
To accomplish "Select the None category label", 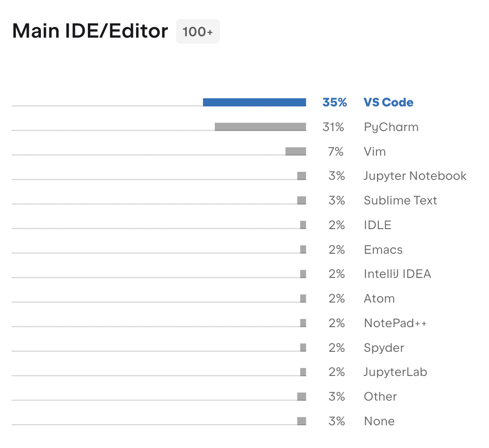I will [x=380, y=421].
